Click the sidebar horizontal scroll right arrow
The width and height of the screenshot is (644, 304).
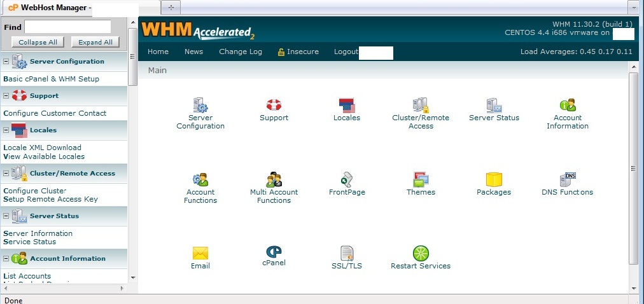click(122, 288)
